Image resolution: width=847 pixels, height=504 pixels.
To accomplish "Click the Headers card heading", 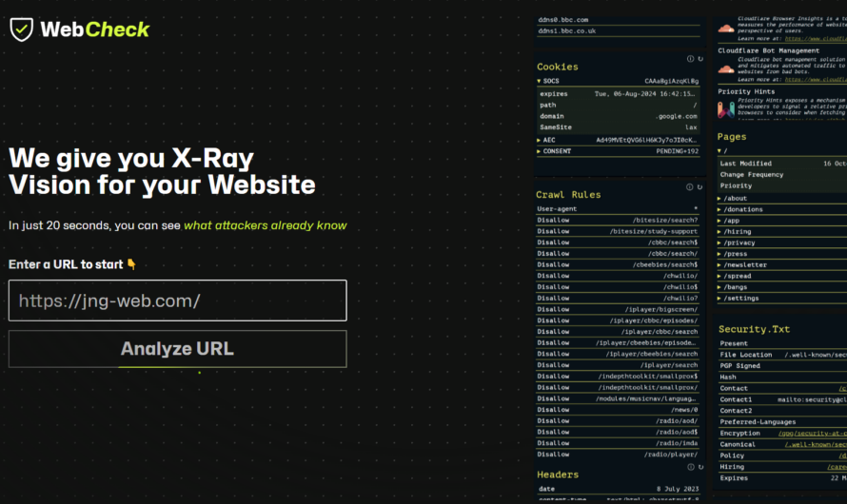I will point(558,475).
